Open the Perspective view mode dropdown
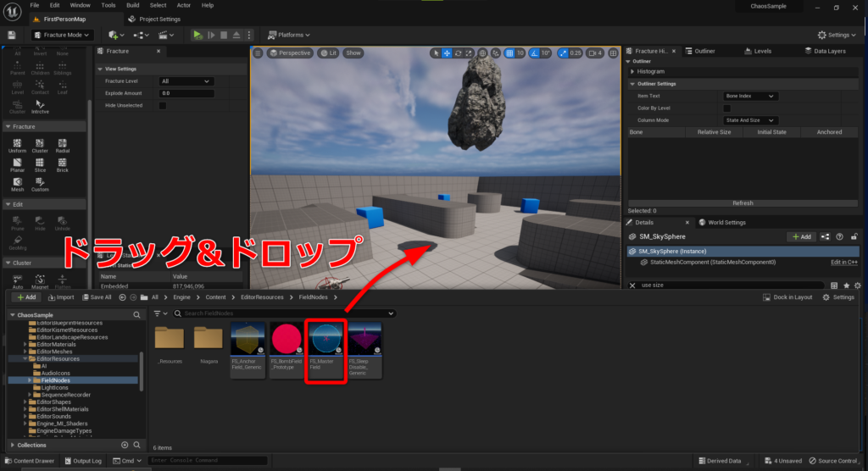Screen dimensions: 868x471 (x=290, y=53)
